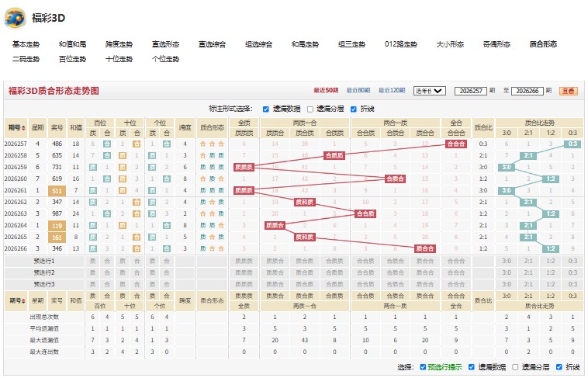Image resolution: width=588 pixels, height=378 pixels.
Task: Go to 十位走势 page
Action: pyautogui.click(x=119, y=59)
